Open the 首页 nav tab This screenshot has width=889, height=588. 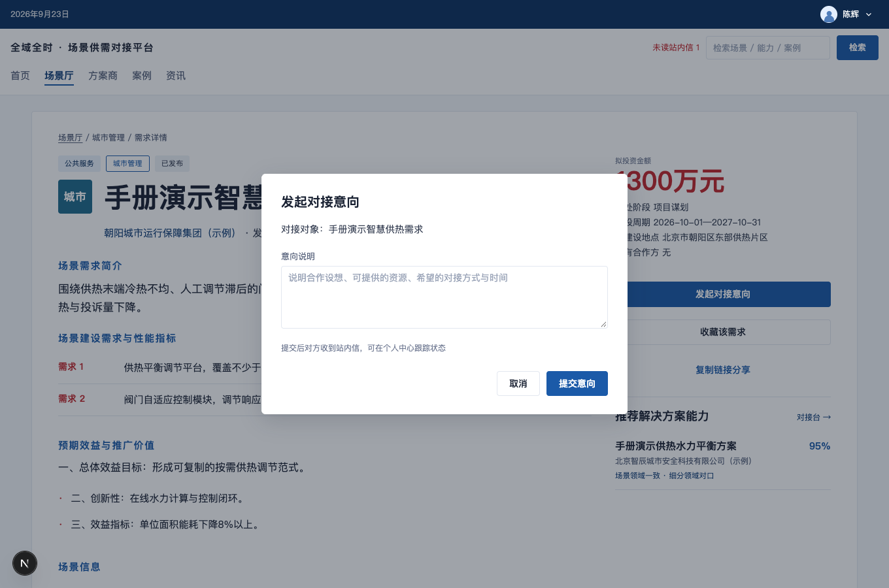click(20, 76)
